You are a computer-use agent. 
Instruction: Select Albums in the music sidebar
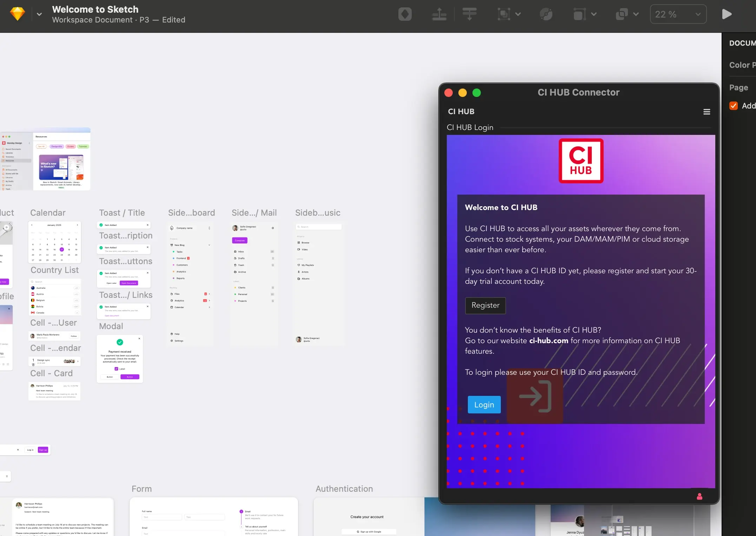pyautogui.click(x=303, y=279)
